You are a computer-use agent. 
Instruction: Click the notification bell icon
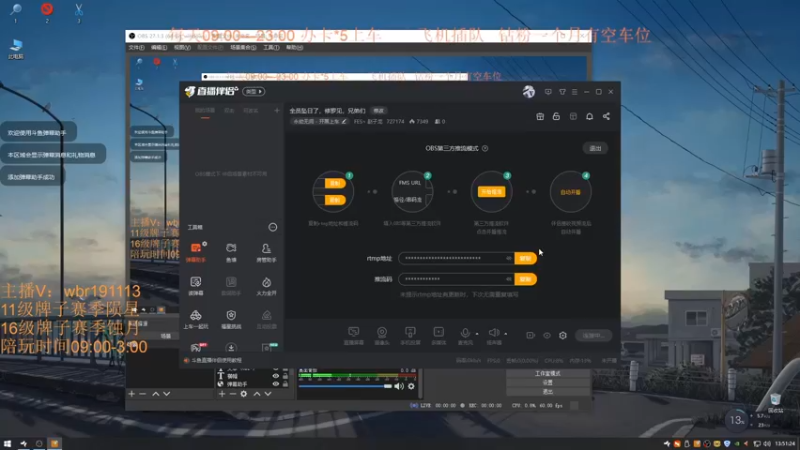[x=589, y=116]
